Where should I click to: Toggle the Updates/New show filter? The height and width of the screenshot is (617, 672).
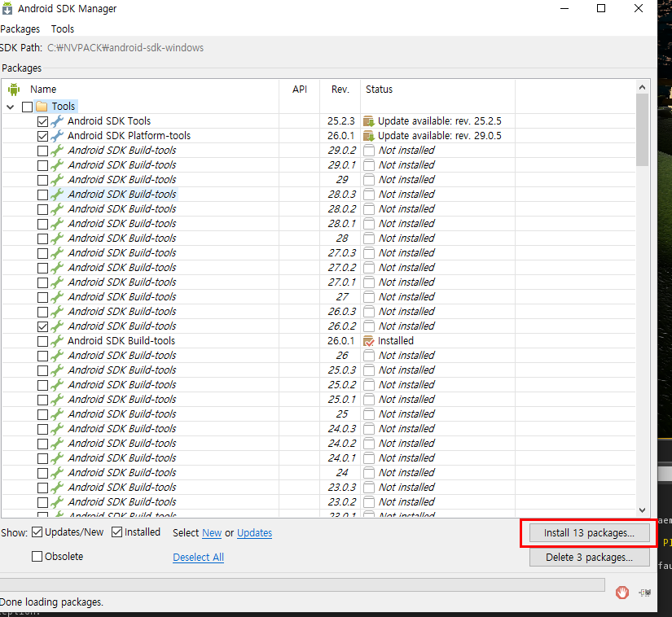point(37,532)
